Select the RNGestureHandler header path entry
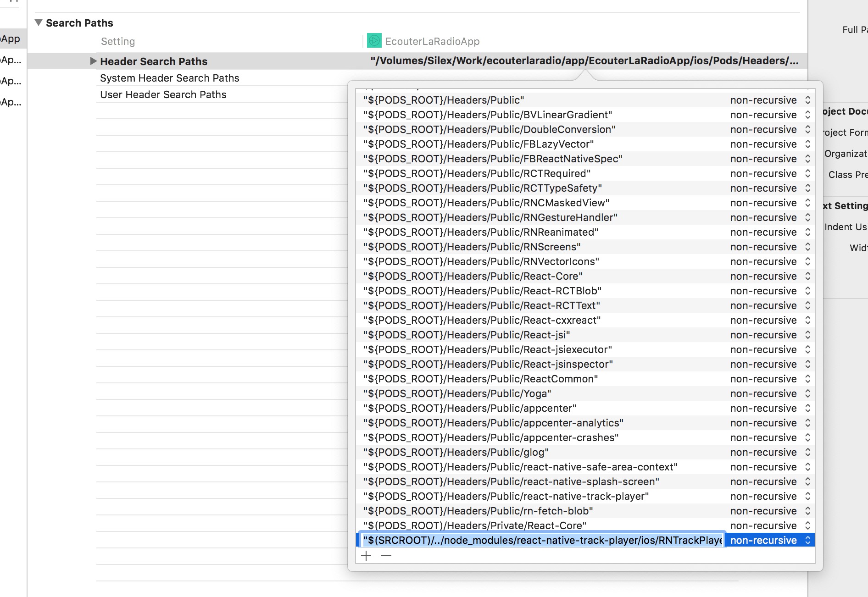868x597 pixels. coord(490,217)
